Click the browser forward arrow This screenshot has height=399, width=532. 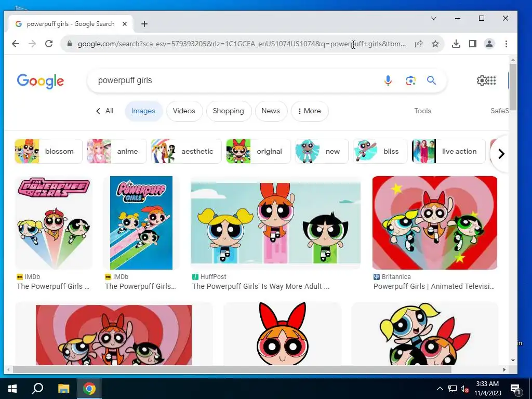coord(32,44)
